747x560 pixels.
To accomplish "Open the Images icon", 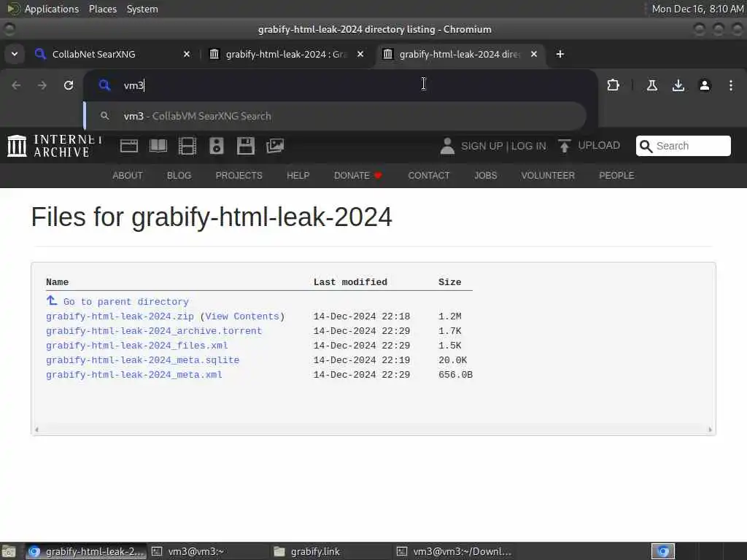I will [275, 146].
